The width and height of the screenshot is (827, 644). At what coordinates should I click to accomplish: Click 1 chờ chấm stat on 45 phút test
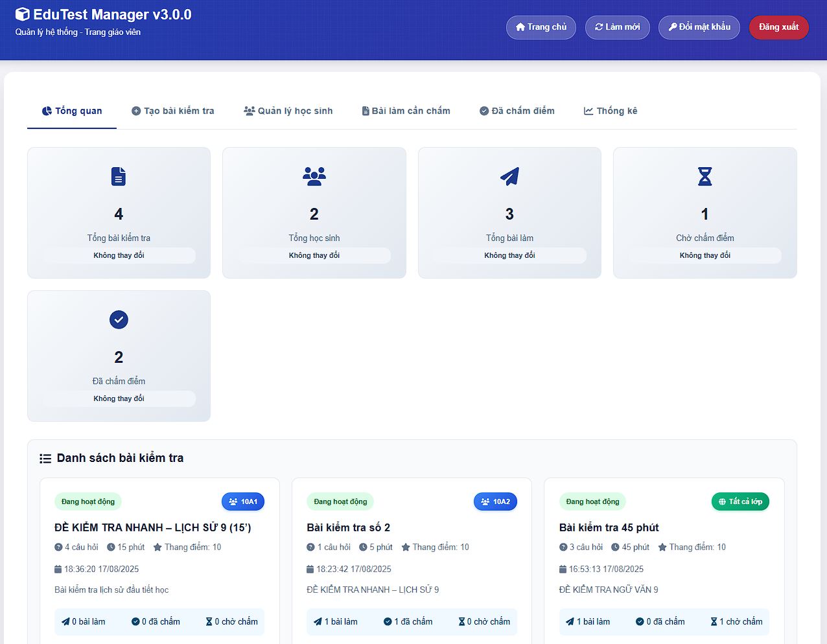coord(736,621)
